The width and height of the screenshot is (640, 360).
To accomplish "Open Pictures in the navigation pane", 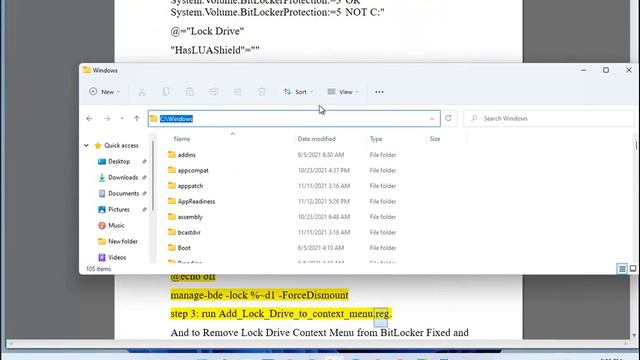I will (x=119, y=209).
